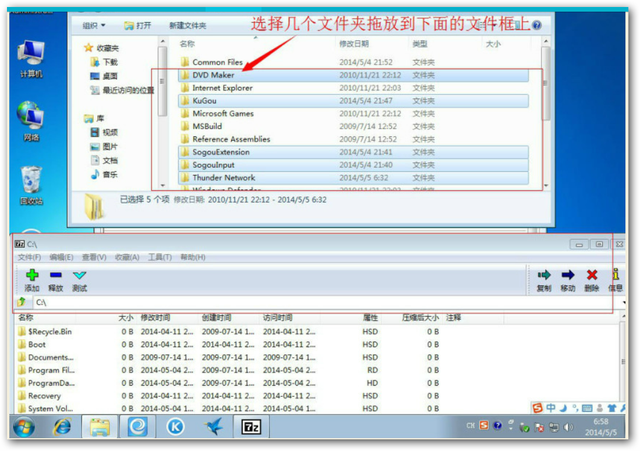Click the navigation pane scrollbar thumb

tap(162, 81)
